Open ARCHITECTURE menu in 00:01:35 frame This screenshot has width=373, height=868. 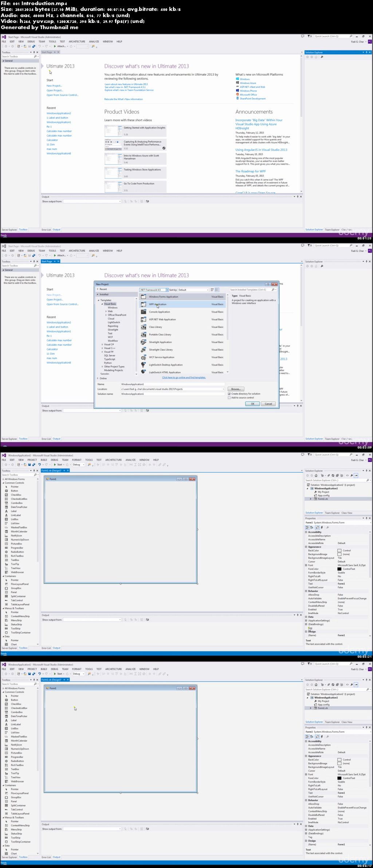point(77,41)
